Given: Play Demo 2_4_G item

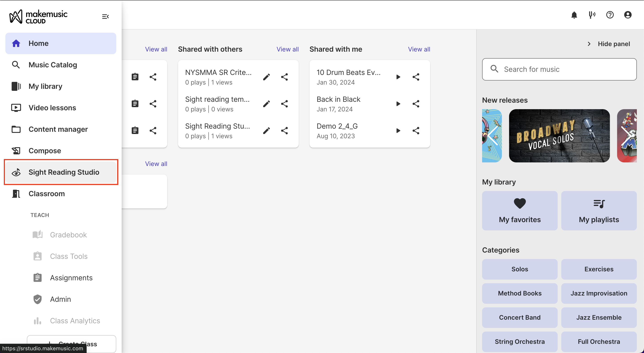Looking at the screenshot, I should (398, 130).
